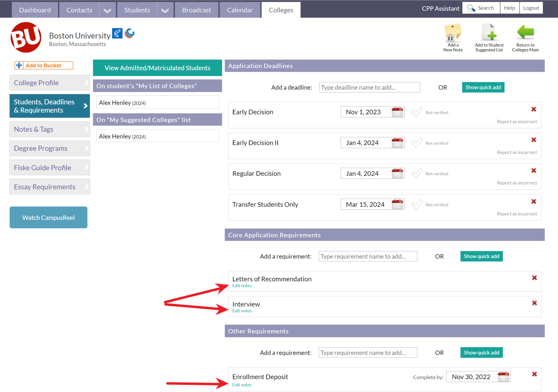Click the Return to Colleges Main arrow icon

(x=525, y=33)
